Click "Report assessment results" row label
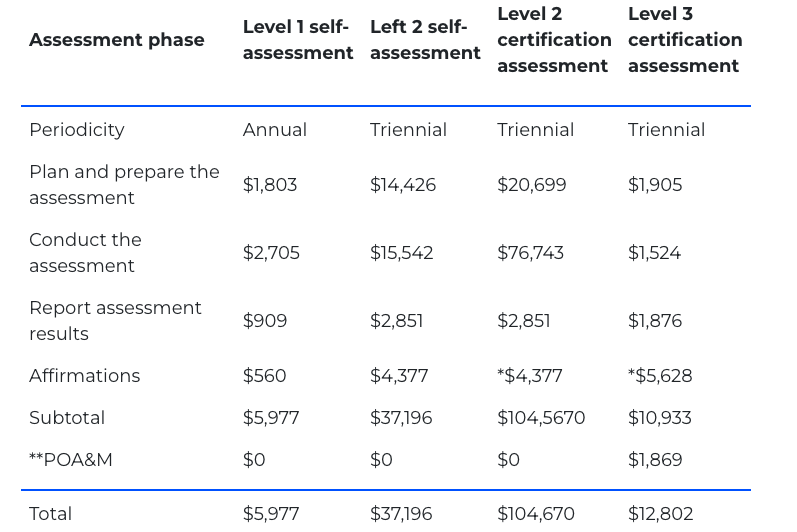The height and width of the screenshot is (532, 797). (115, 321)
